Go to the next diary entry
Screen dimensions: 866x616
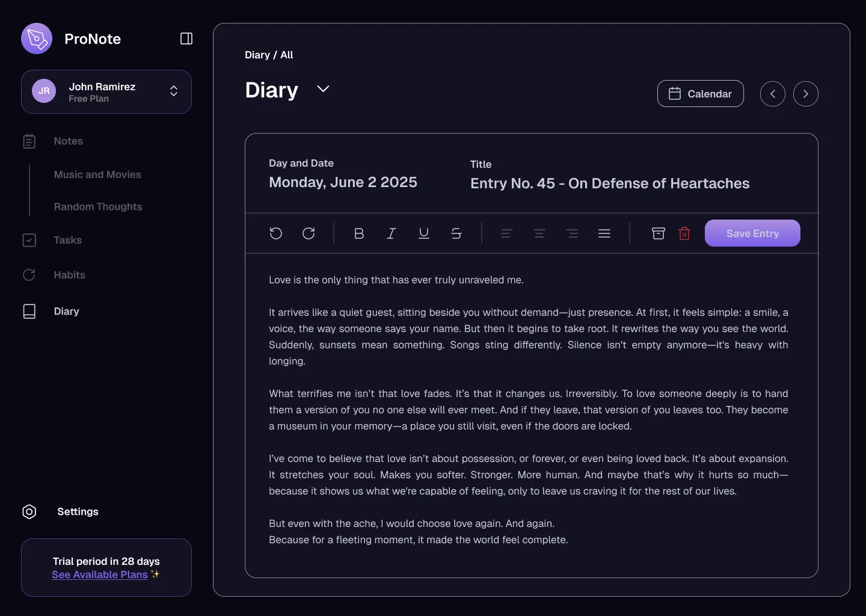pos(806,94)
